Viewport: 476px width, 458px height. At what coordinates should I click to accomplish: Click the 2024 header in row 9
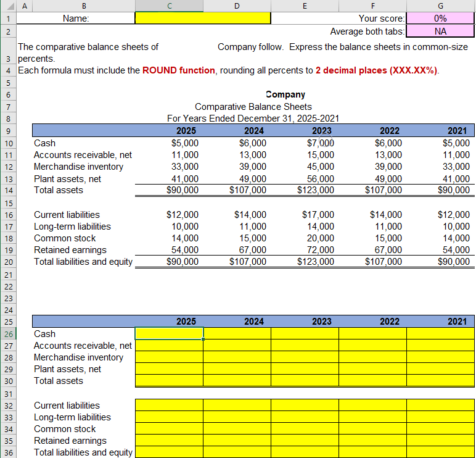(x=254, y=131)
